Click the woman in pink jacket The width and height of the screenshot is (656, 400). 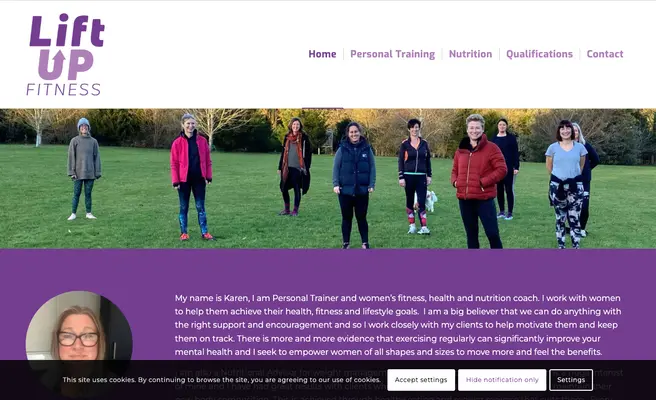click(x=192, y=177)
